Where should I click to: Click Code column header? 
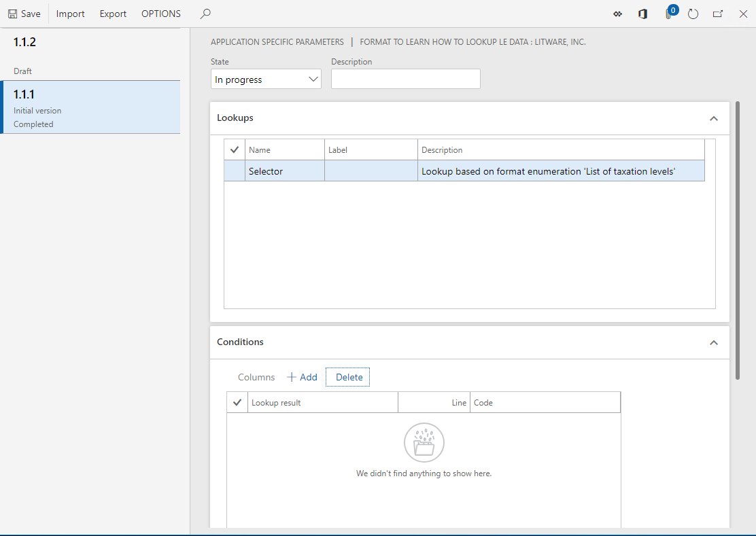coord(545,403)
